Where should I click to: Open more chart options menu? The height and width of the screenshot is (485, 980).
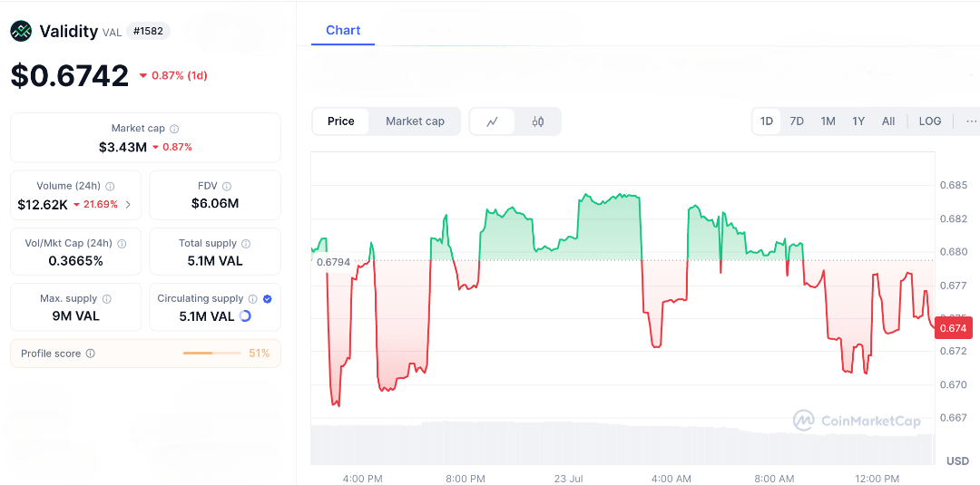click(971, 121)
